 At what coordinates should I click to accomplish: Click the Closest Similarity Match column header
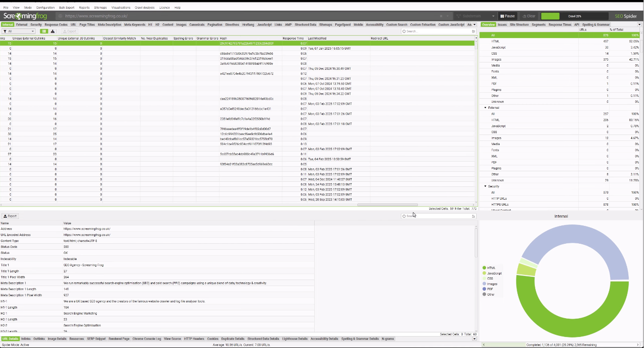click(121, 38)
